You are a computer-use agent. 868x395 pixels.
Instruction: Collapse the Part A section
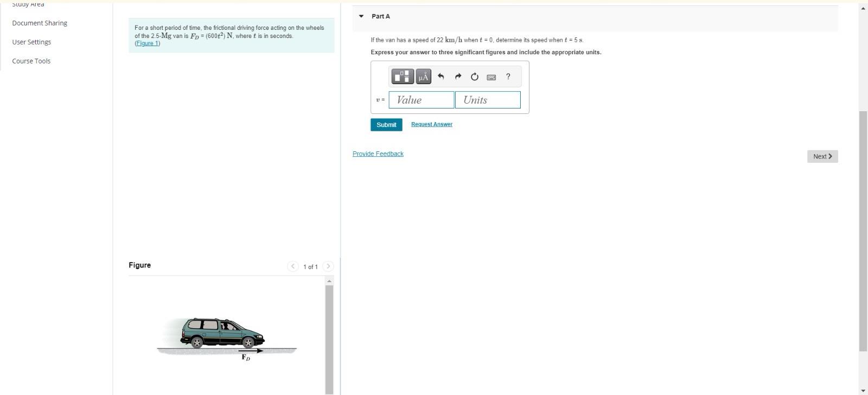tap(361, 16)
